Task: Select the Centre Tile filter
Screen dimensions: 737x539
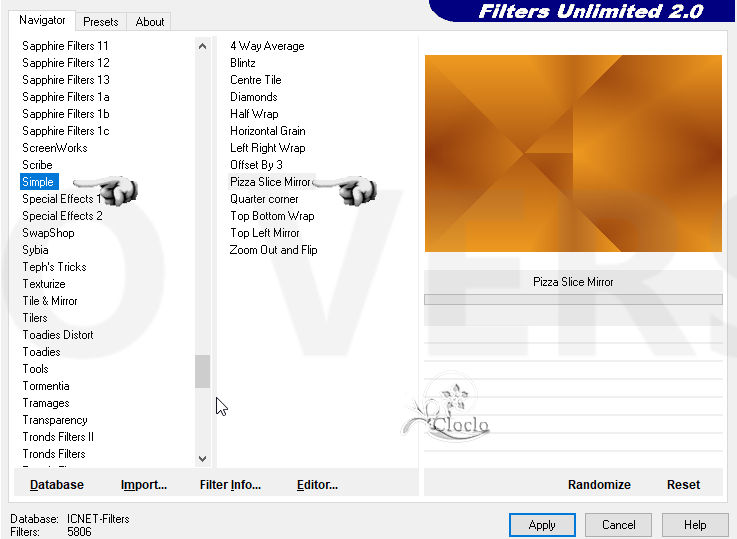Action: point(256,79)
